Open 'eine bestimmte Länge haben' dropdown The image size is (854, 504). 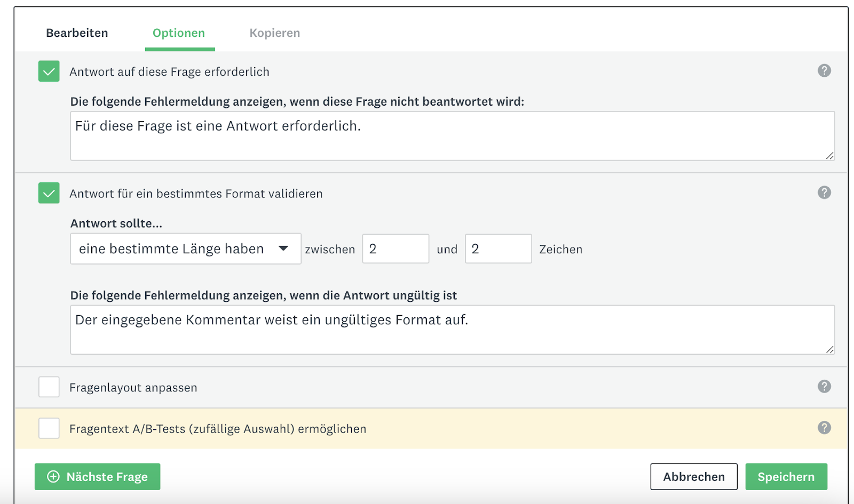(x=176, y=249)
